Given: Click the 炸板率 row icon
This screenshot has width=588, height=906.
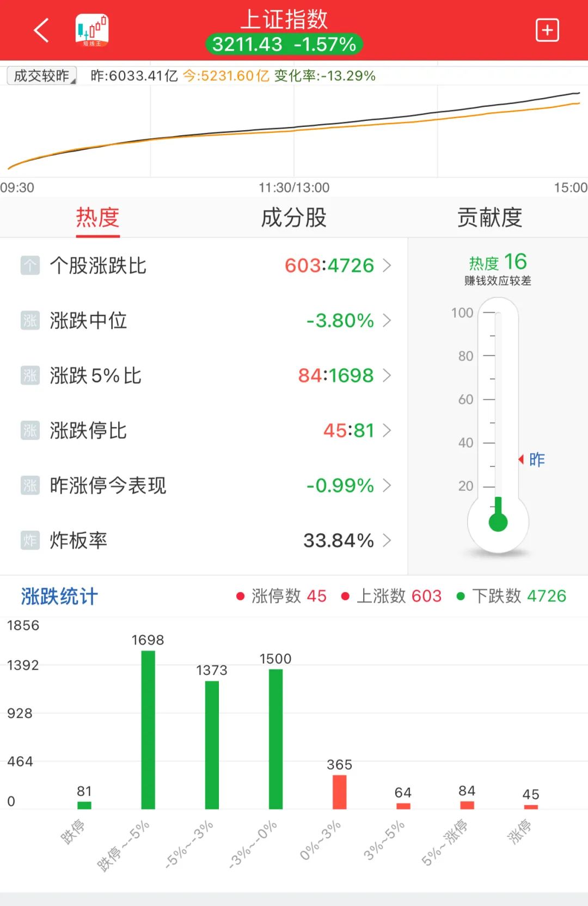Looking at the screenshot, I should click(x=30, y=540).
